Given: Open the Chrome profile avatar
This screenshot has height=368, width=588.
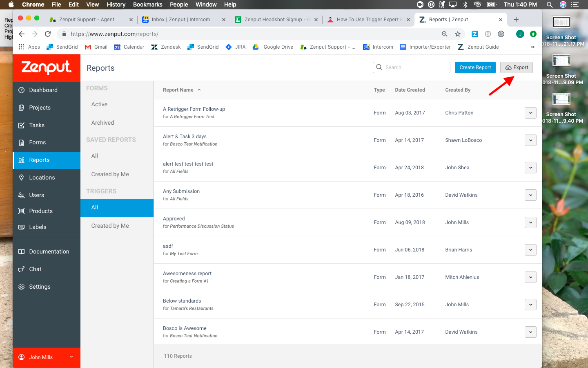Looking at the screenshot, I should pos(520,34).
